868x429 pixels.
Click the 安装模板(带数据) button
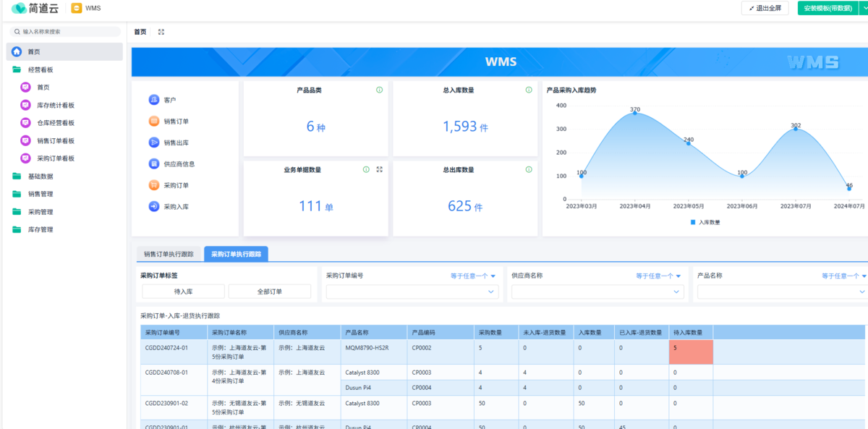(827, 8)
